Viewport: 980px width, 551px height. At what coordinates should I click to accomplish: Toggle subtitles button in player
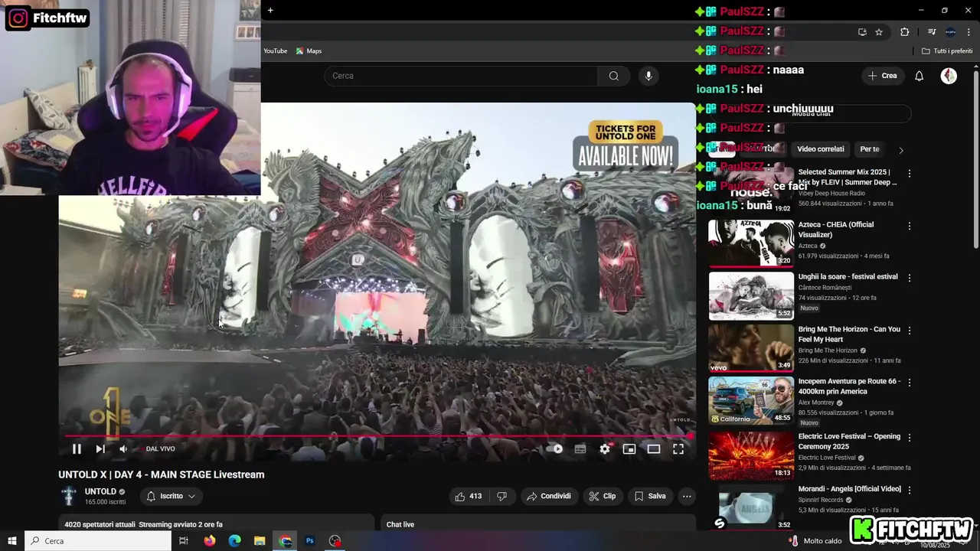point(580,449)
